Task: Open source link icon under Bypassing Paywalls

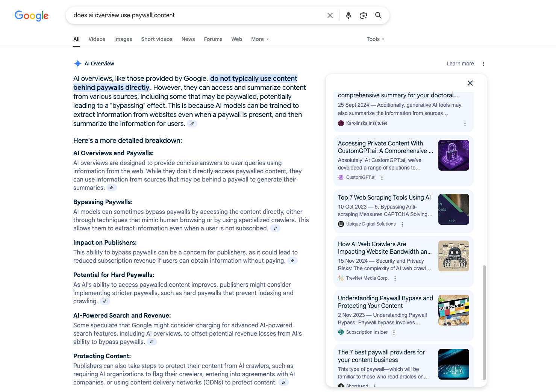Action: tap(275, 228)
